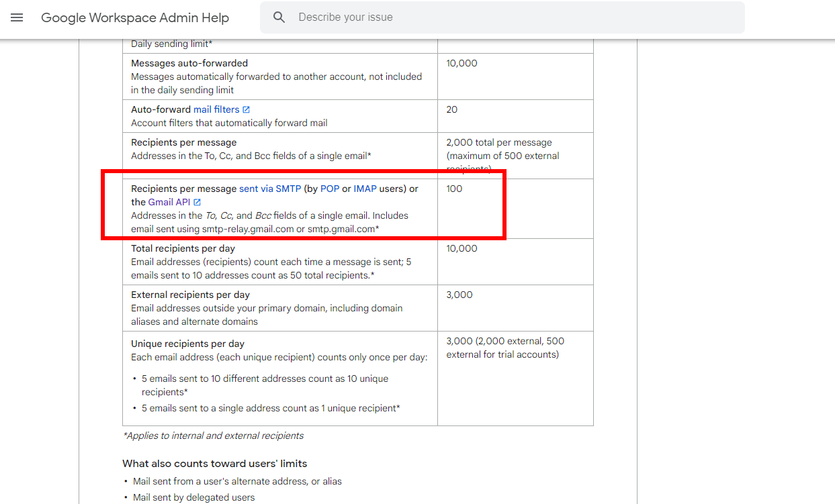835x504 pixels.
Task: Click the external-link icon beside Gmail API
Action: (x=197, y=202)
